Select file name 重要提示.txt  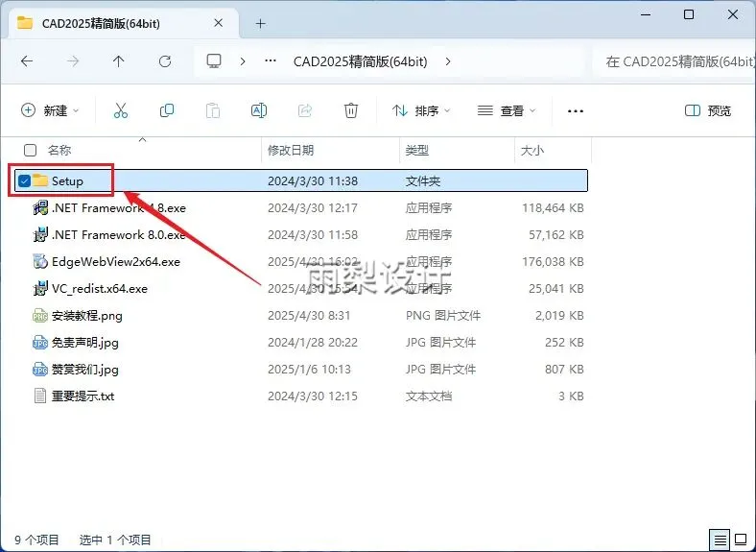83,396
